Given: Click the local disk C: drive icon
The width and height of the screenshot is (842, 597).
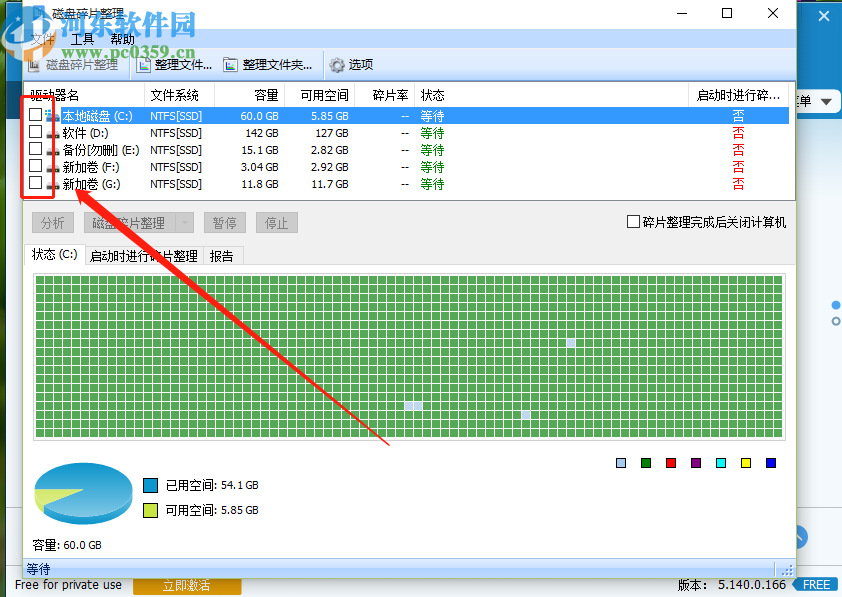Looking at the screenshot, I should coord(52,115).
